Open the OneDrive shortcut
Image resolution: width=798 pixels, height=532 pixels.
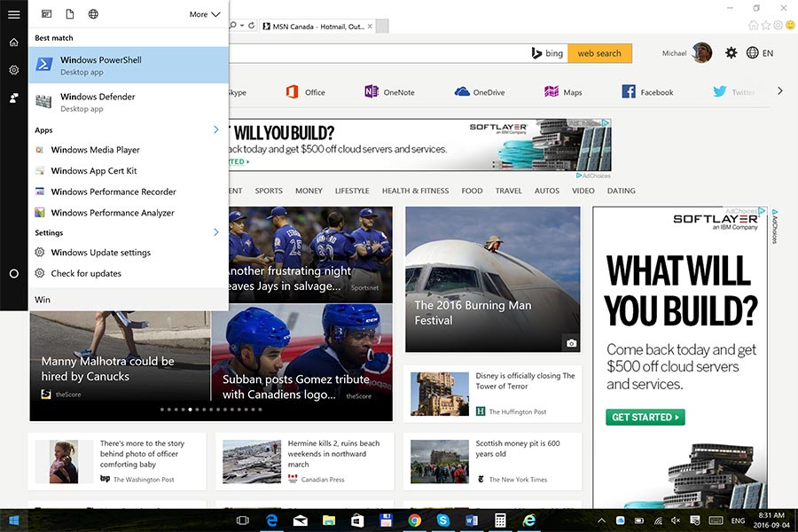(480, 92)
